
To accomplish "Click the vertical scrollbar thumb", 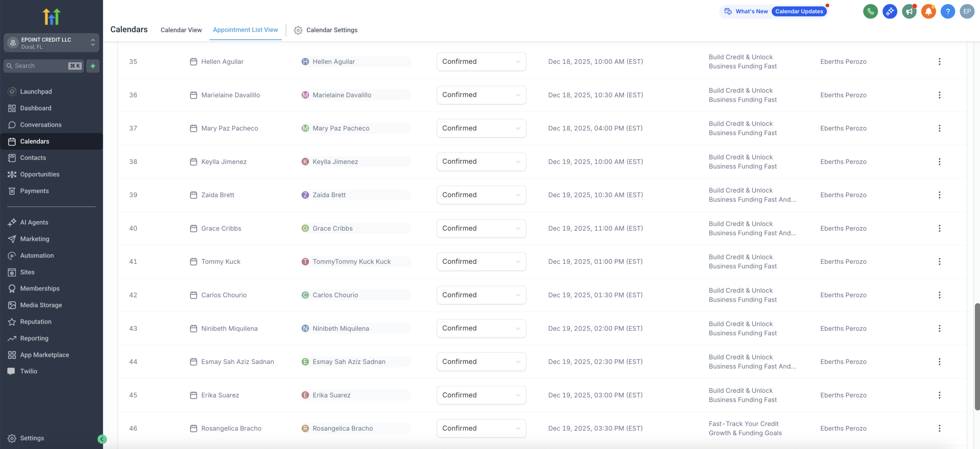I will 977,356.
